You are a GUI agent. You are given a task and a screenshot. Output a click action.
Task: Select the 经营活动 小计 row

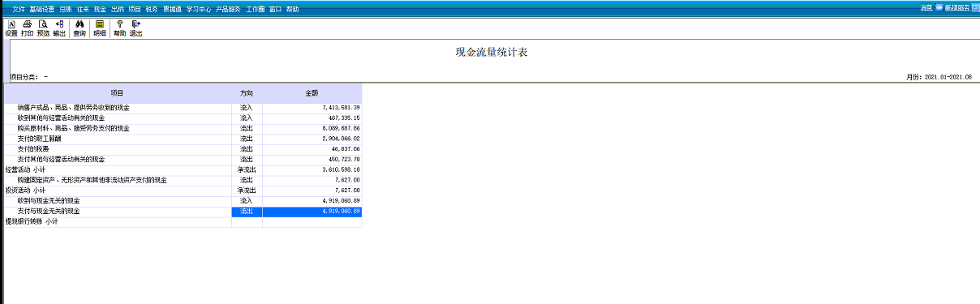(x=183, y=169)
